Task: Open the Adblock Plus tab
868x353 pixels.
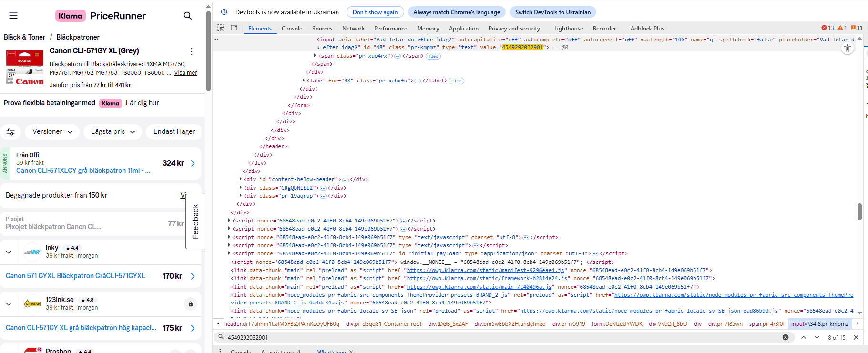Action: (x=647, y=29)
